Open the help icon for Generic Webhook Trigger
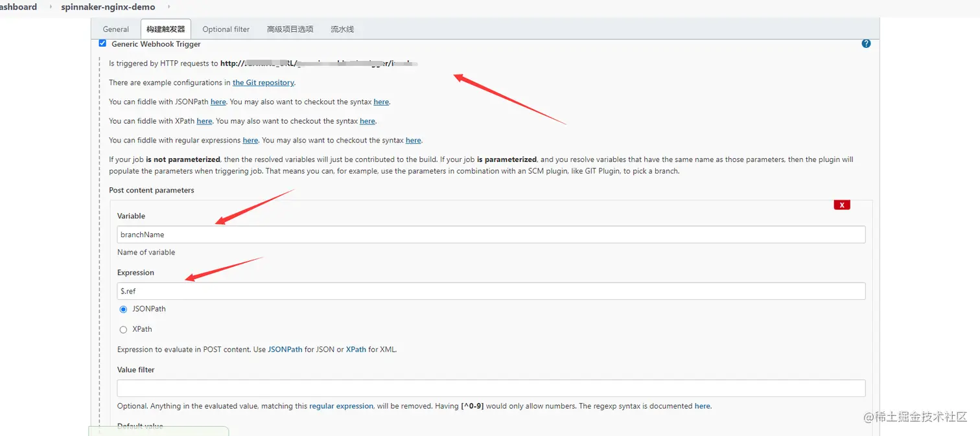Screen dimensions: 980x436 (866, 43)
